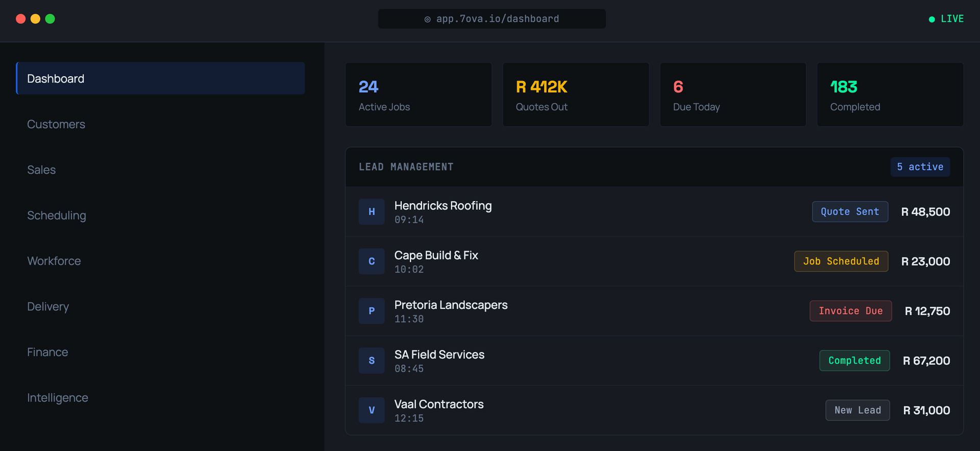Click the R 31,000 amount

(x=926, y=410)
